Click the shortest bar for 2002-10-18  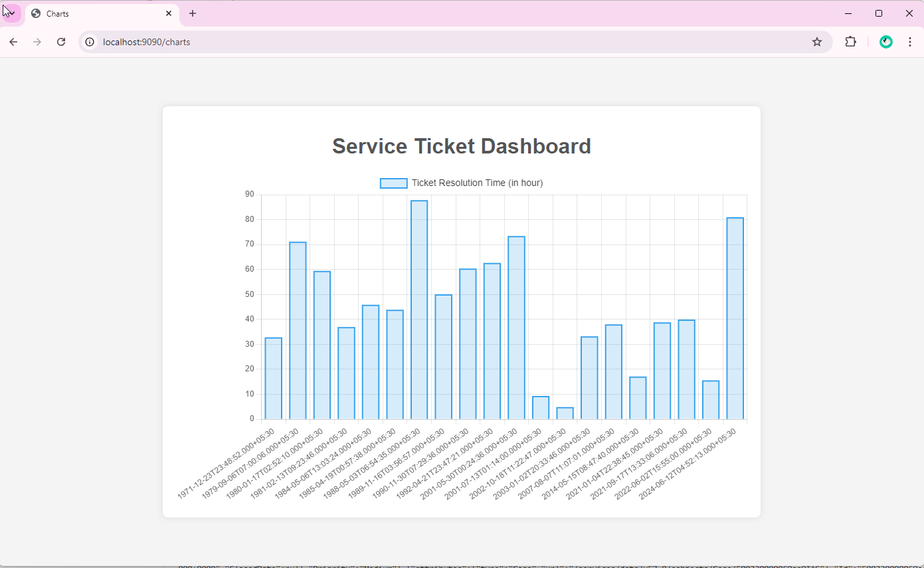pos(565,413)
